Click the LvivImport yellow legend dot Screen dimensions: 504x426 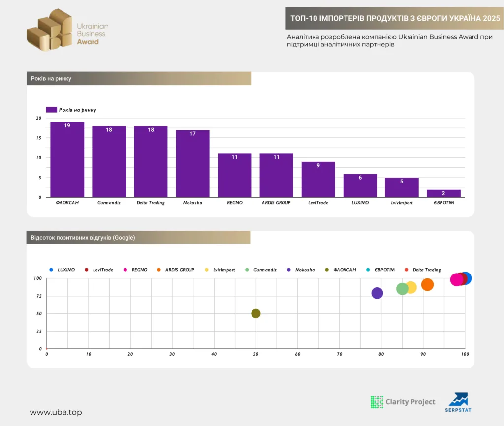click(x=207, y=270)
